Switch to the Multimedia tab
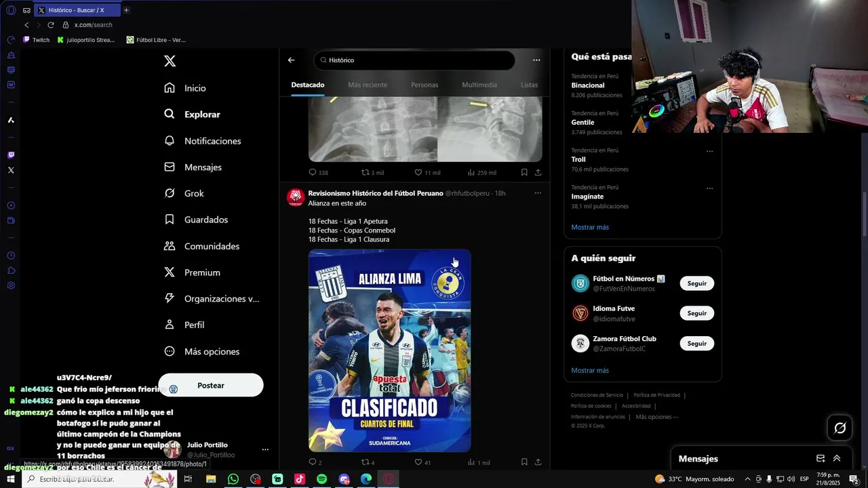 [x=479, y=85]
